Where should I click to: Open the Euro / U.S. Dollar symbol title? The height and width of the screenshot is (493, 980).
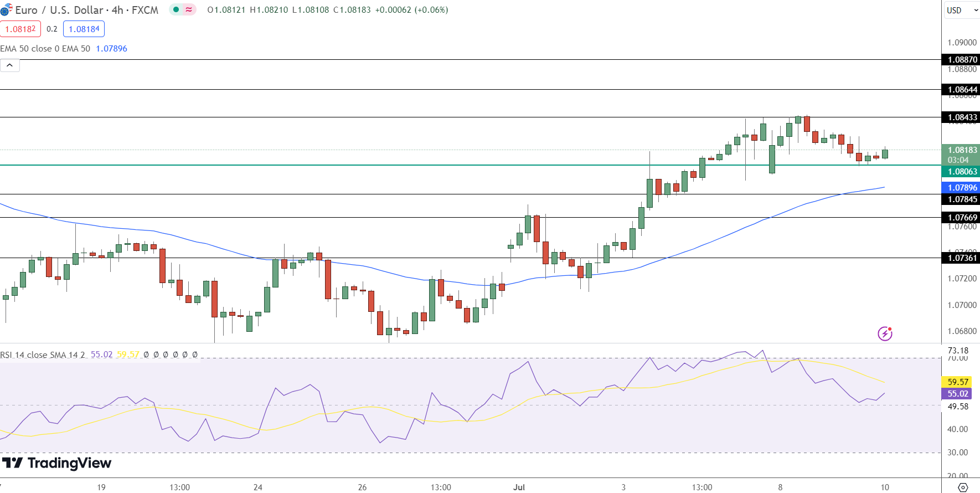pos(86,10)
